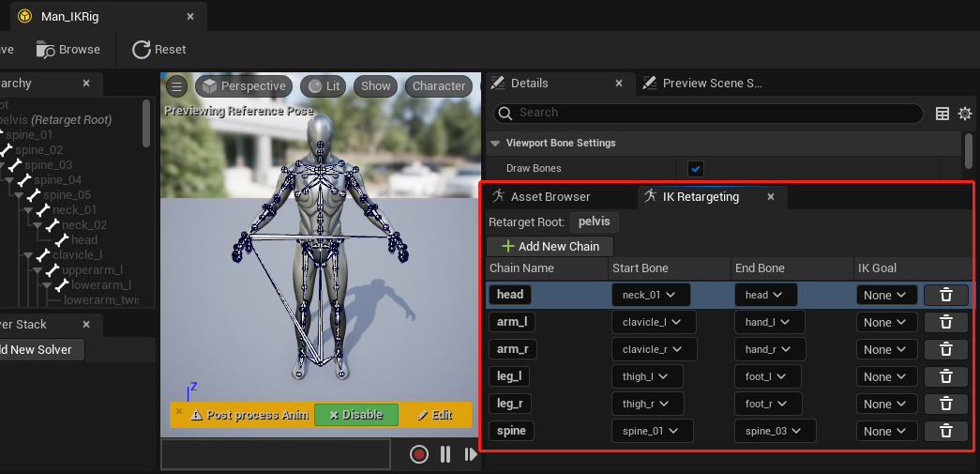Click the Add New Chain button

coord(550,246)
